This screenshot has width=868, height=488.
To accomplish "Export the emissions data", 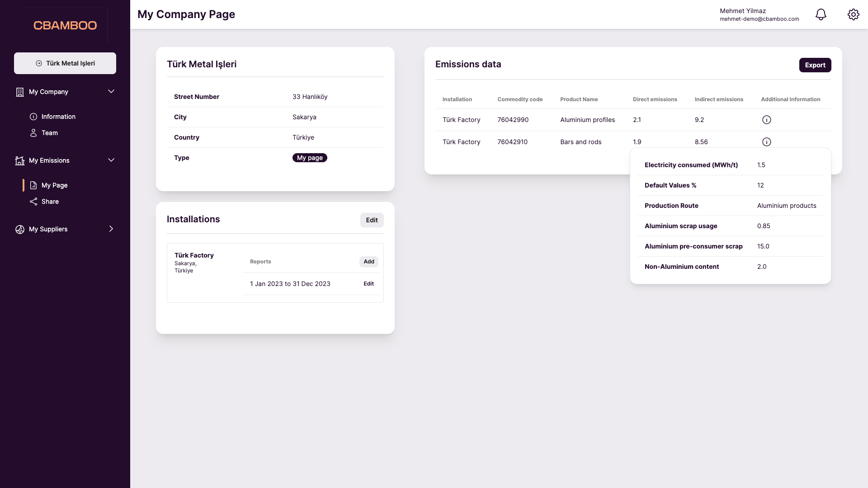I will [815, 65].
